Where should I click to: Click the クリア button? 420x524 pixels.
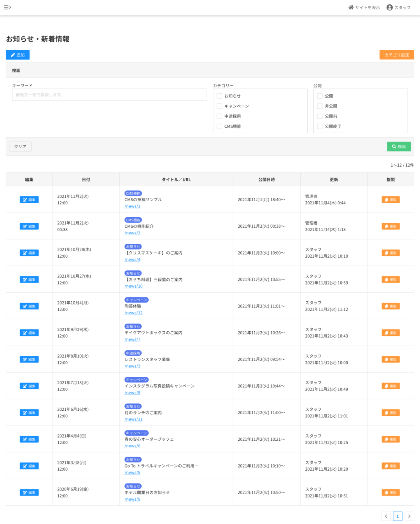(20, 146)
